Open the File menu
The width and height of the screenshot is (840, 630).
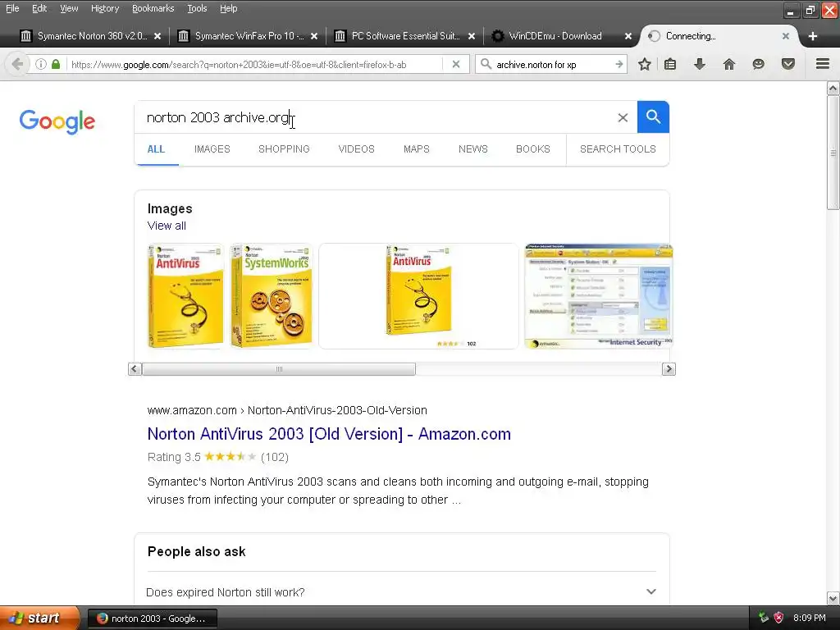[x=12, y=8]
